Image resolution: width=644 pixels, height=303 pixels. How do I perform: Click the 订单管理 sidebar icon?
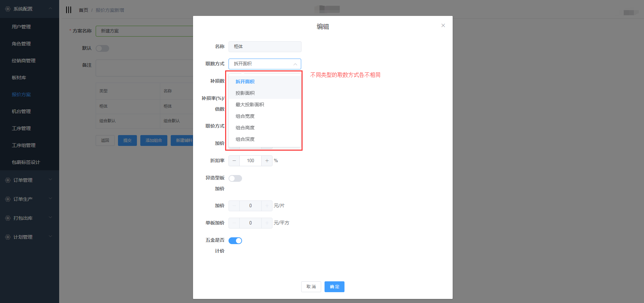(x=8, y=180)
